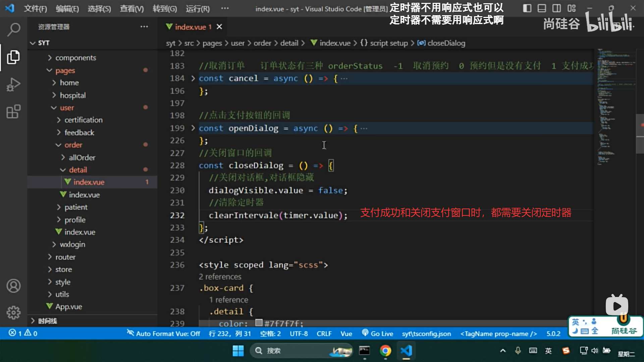
Task: Click errors and warnings status indicator
Action: pyautogui.click(x=23, y=333)
